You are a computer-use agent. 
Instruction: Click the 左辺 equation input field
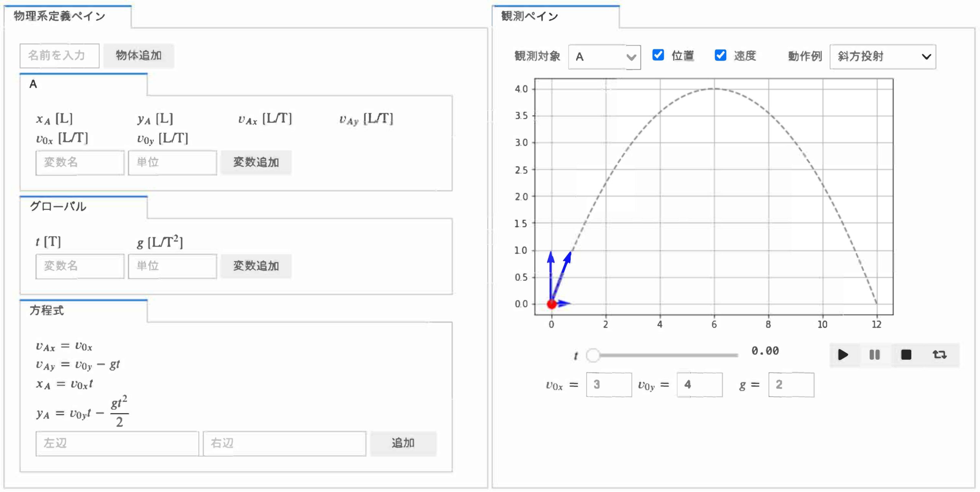[x=117, y=443]
